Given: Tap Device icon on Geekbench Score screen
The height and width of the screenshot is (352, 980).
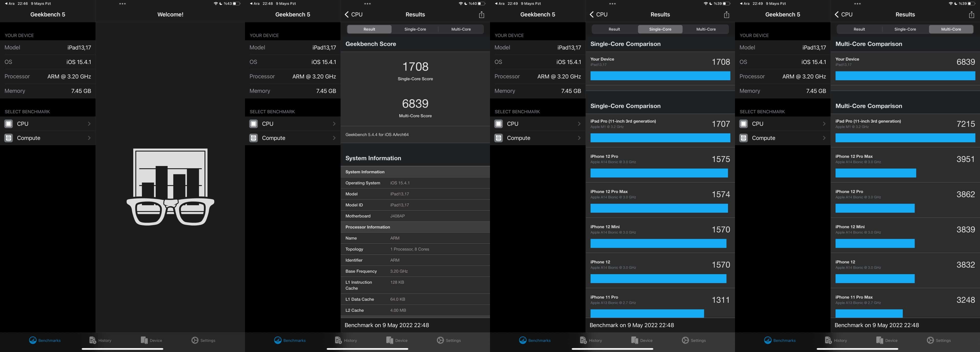Looking at the screenshot, I should 389,340.
